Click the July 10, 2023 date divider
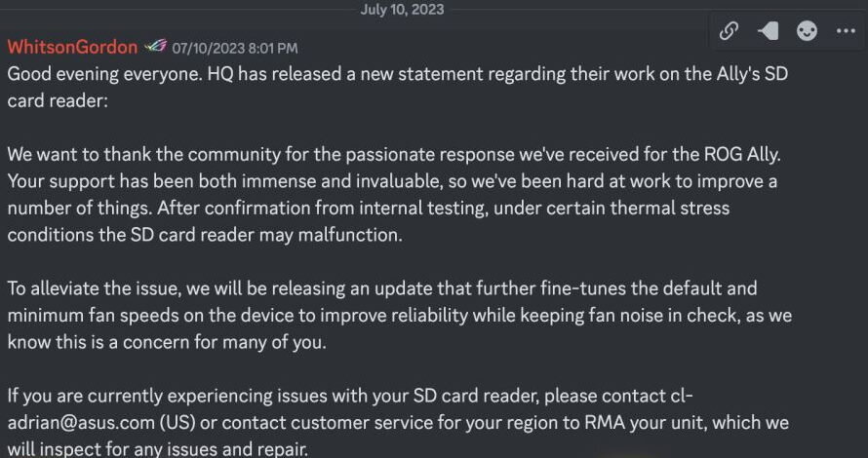Image resolution: width=868 pixels, height=458 pixels. click(x=402, y=10)
